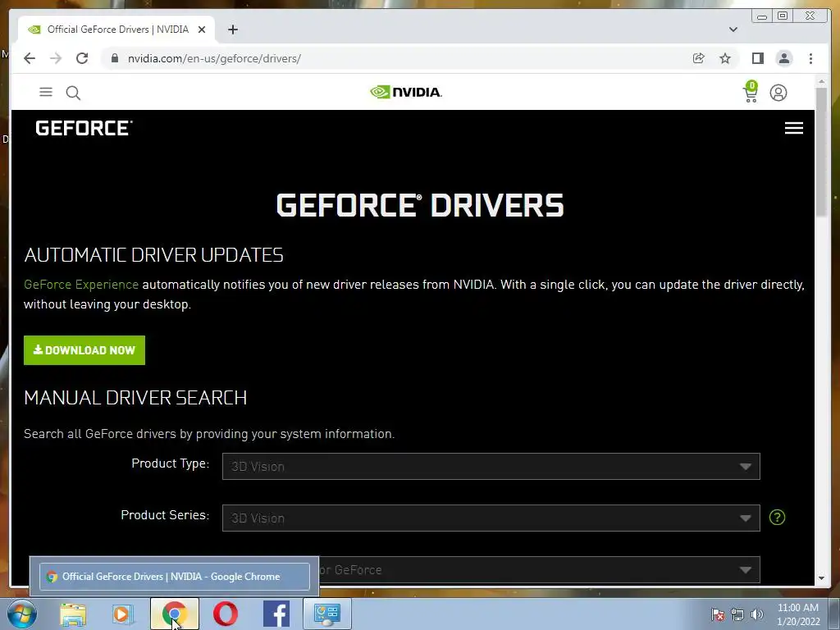
Task: Expand the Product Series dropdown
Action: point(491,518)
